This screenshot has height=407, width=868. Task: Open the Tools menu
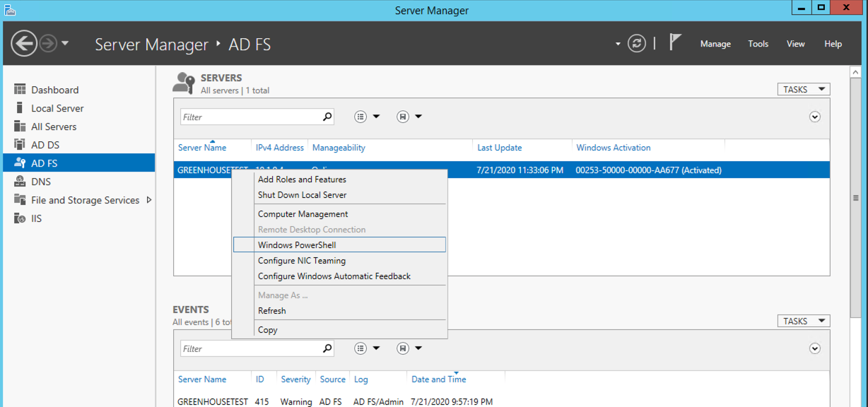click(x=758, y=44)
